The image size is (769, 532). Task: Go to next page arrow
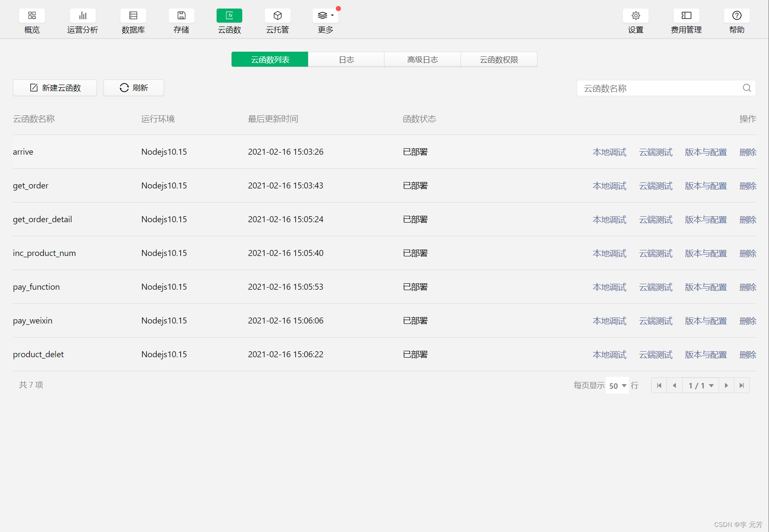pos(726,385)
